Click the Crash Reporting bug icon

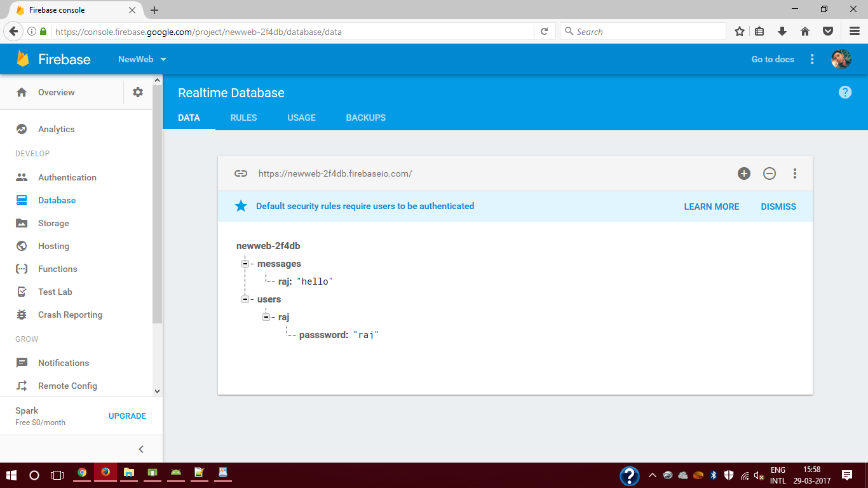(22, 315)
